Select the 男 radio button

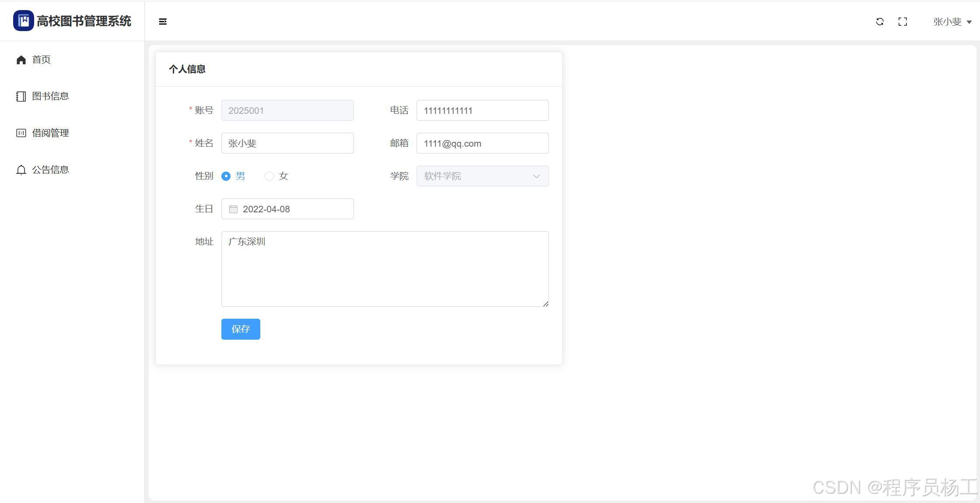tap(226, 176)
